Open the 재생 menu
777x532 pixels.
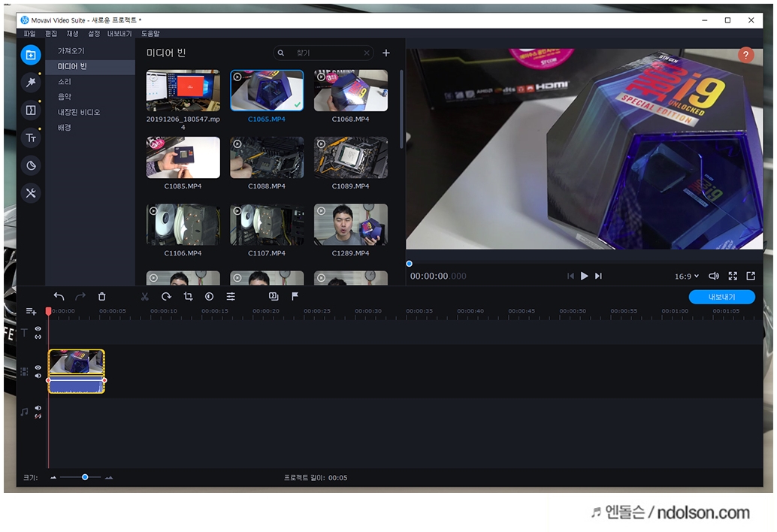pos(72,34)
